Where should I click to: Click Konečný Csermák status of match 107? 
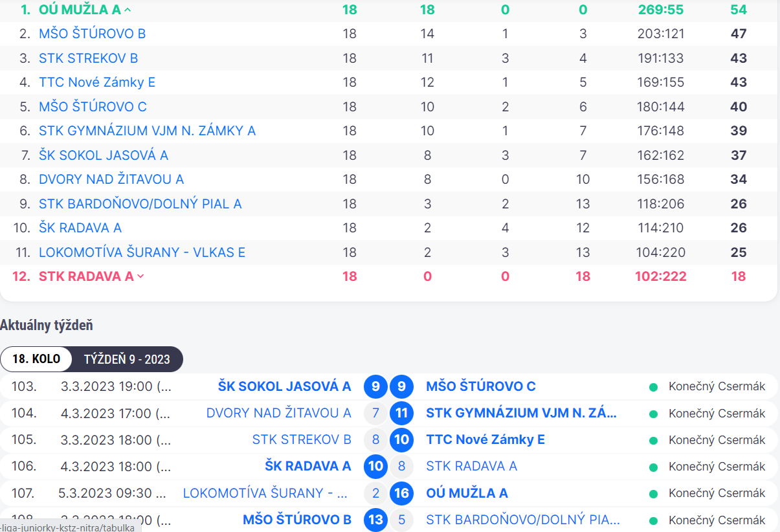click(x=717, y=493)
